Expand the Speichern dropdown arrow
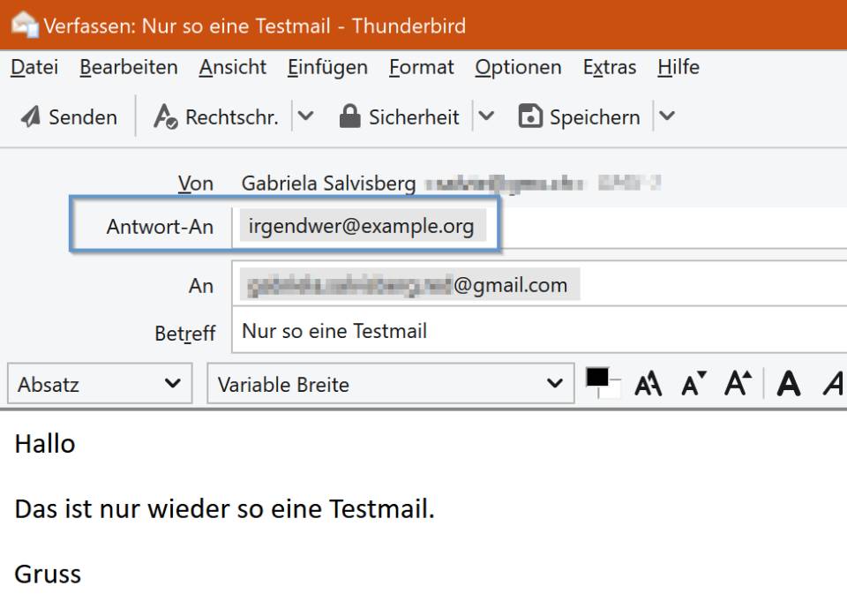Viewport: 847px width, 616px height. [667, 116]
